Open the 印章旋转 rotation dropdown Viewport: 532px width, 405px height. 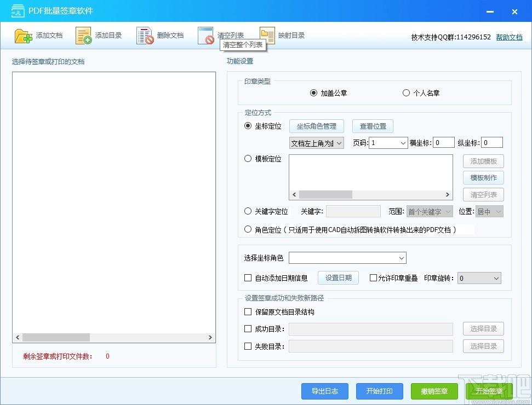[479, 278]
